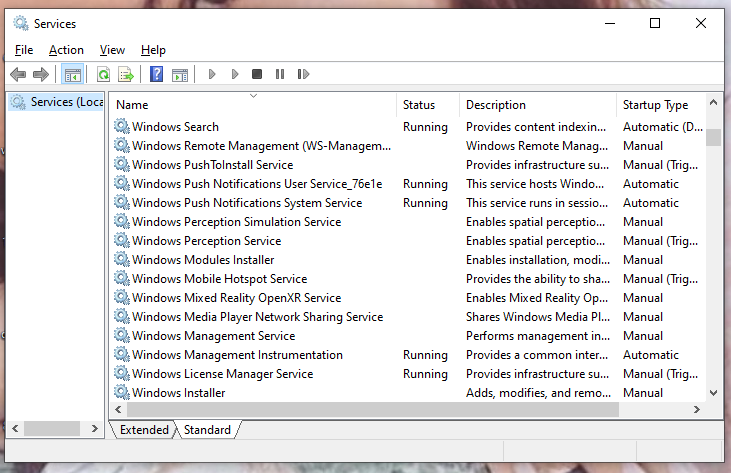731x473 pixels.
Task: Open the Help toolbar icon
Action: click(x=157, y=74)
